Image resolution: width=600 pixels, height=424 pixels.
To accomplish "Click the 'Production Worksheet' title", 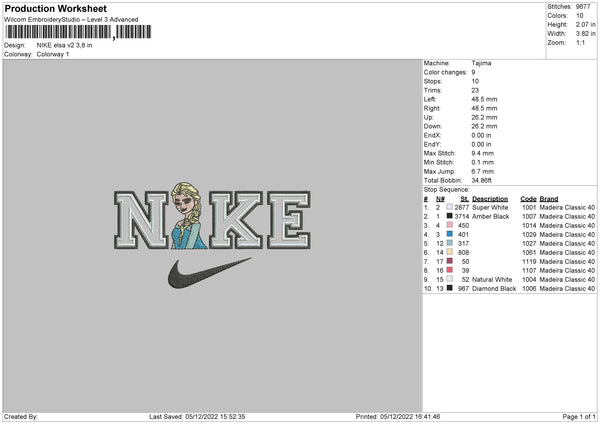I will pyautogui.click(x=55, y=8).
